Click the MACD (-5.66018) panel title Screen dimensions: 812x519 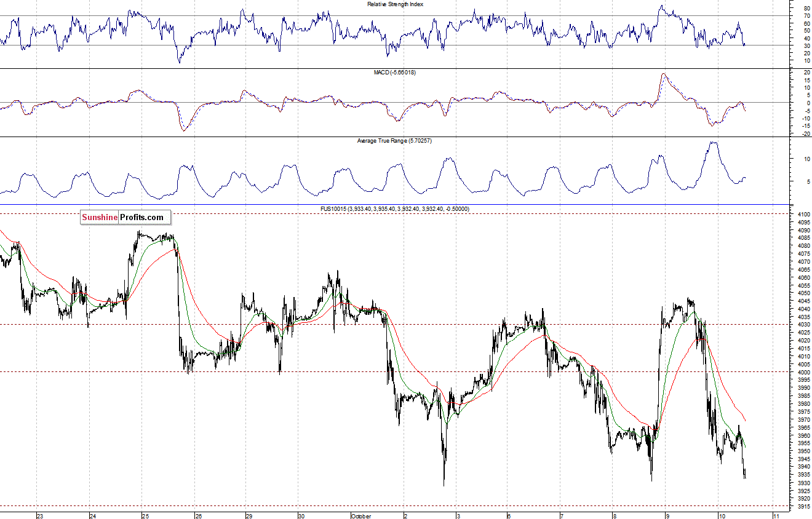coord(395,73)
